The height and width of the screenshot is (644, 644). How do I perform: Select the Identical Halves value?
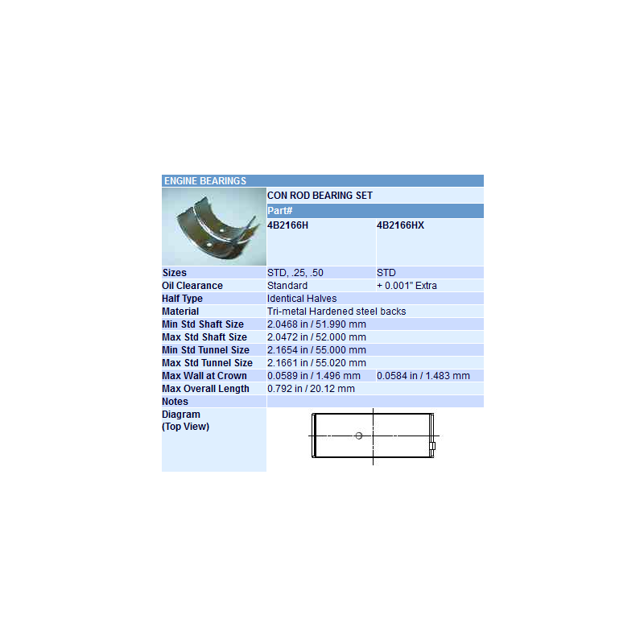(x=302, y=299)
